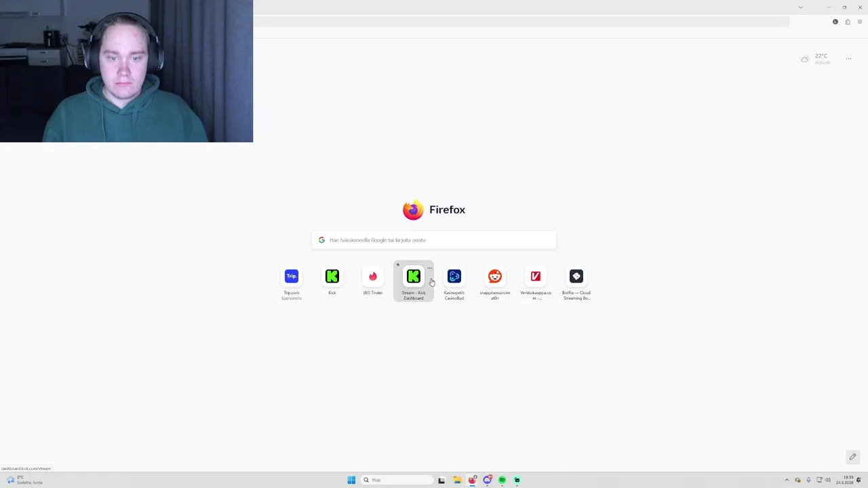Image resolution: width=868 pixels, height=488 pixels.
Task: Open the taskbar weather widget
Action: pos(24,480)
